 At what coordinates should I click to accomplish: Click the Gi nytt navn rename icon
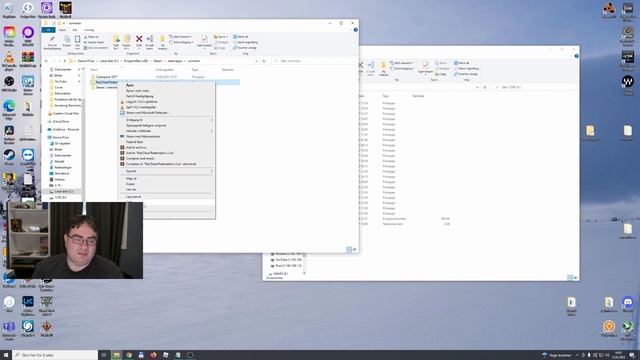click(150, 39)
